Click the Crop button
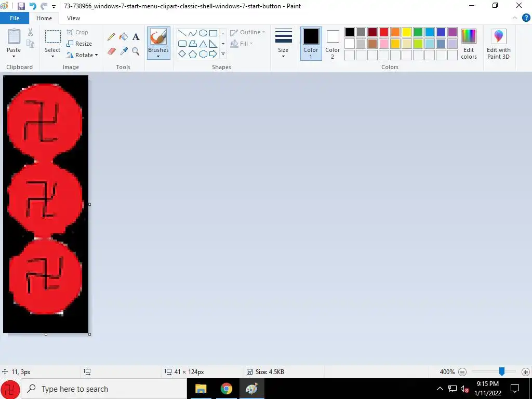Image resolution: width=532 pixels, height=399 pixels. tap(77, 32)
